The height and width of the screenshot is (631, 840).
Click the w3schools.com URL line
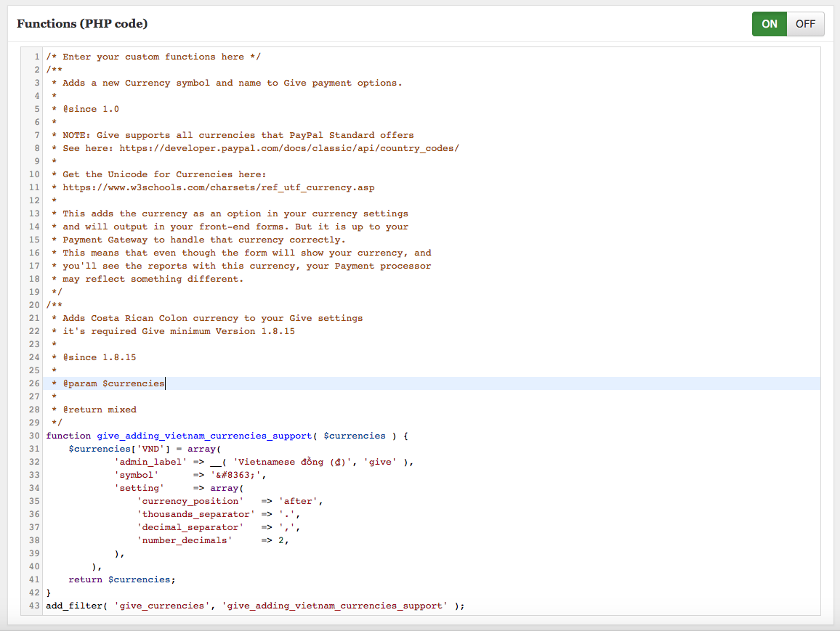coord(213,188)
